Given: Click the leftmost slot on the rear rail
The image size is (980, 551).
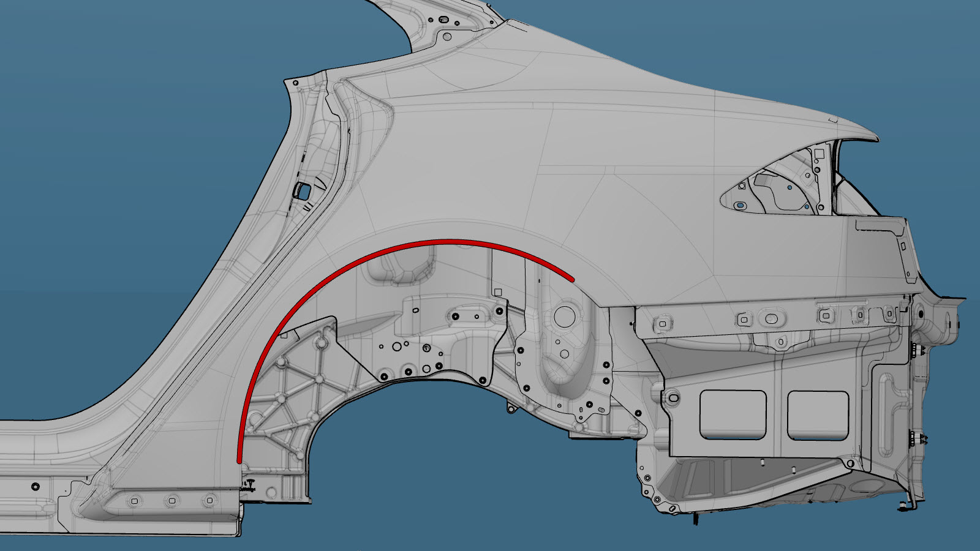Looking at the screenshot, I should pos(661,321).
